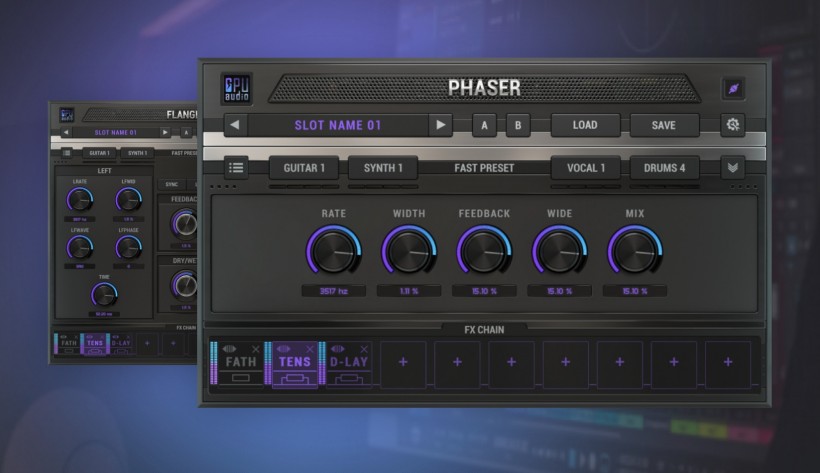Select the DRUMS 4 preset tab
The width and height of the screenshot is (820, 473).
click(664, 168)
